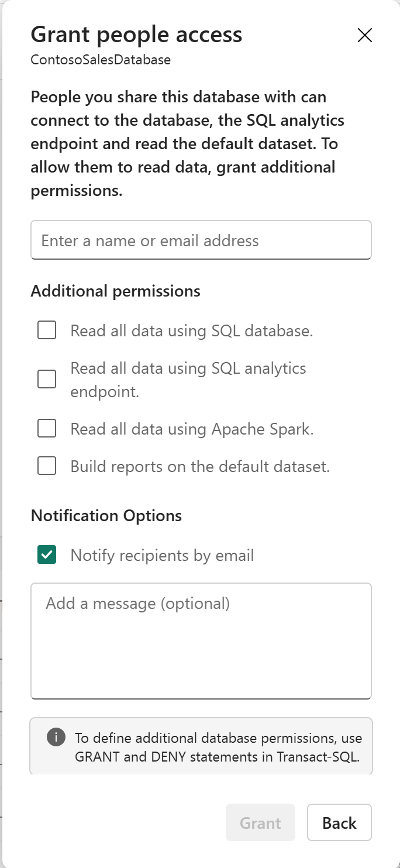Viewport: 400px width, 868px height.
Task: Check "Read all data using Apache Spark"
Action: pos(46,428)
